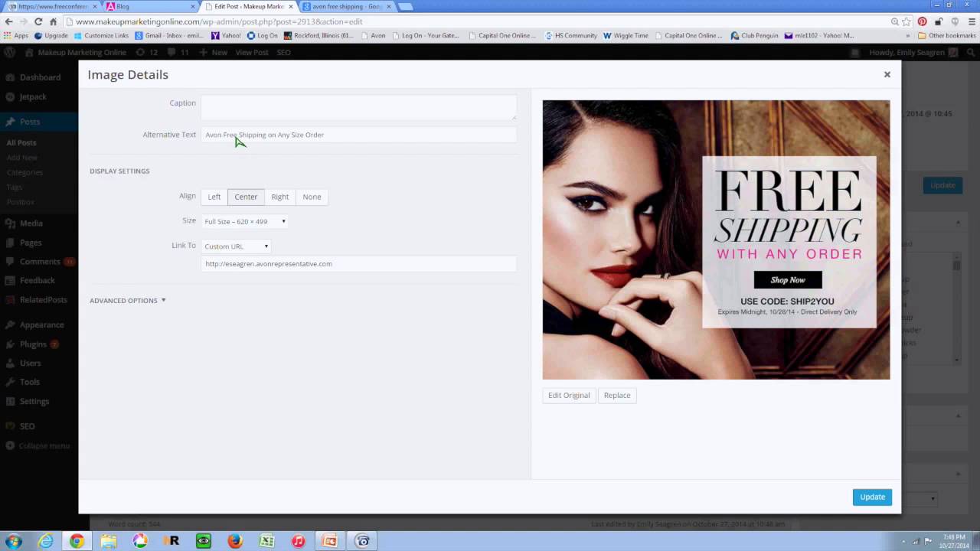980x551 pixels.
Task: Set alignment to Right
Action: tap(280, 197)
